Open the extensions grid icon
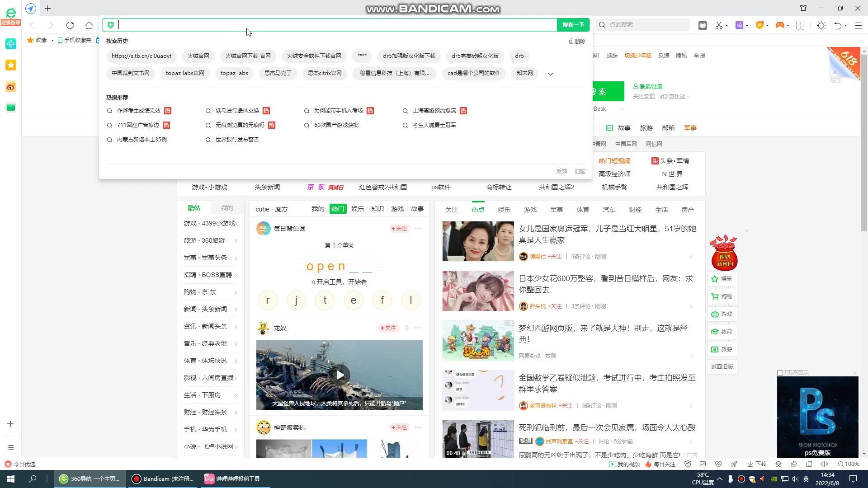 click(x=800, y=25)
